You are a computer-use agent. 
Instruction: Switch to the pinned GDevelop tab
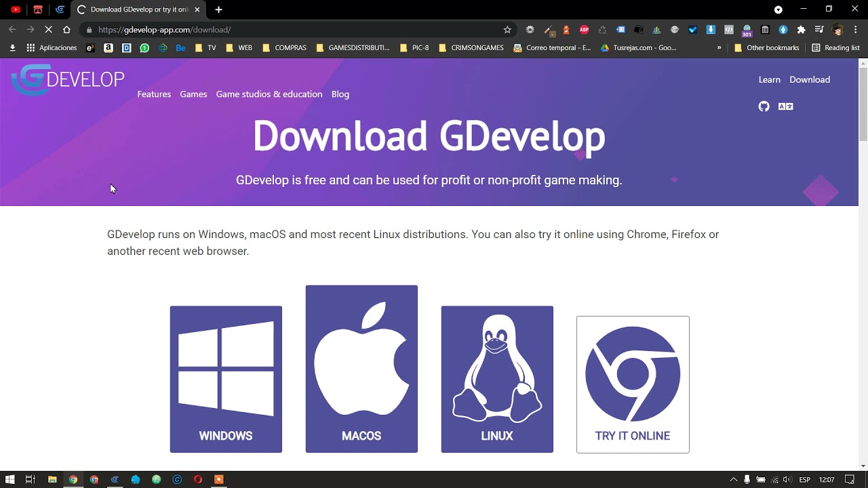pos(60,9)
